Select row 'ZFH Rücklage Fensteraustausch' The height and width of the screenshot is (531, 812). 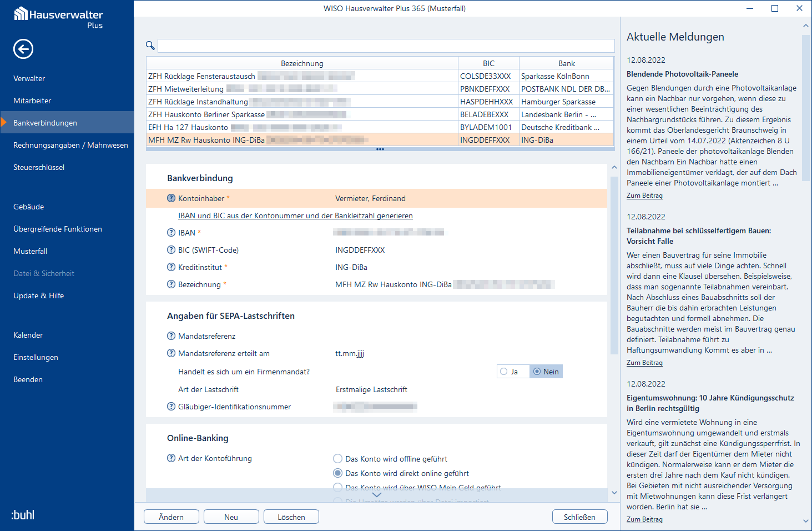[380, 76]
